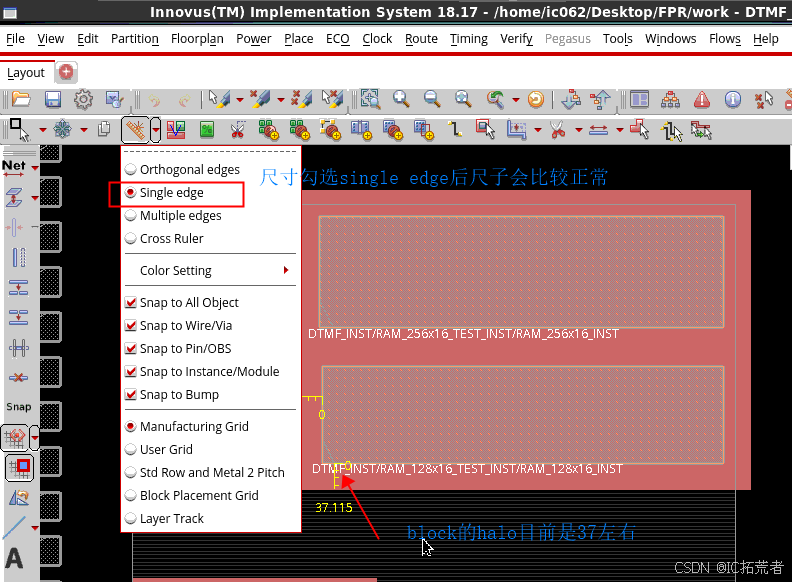Open snap grid dropdown arrow in sidebar
This screenshot has width=792, height=582.
tap(34, 438)
